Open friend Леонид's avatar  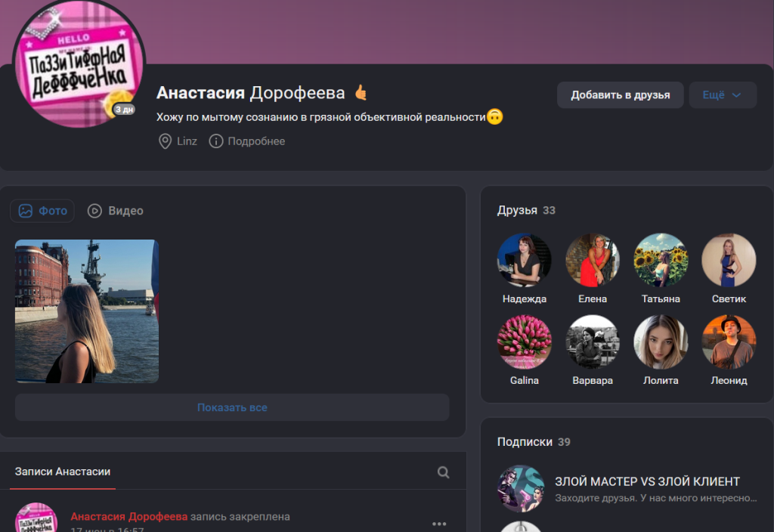729,342
